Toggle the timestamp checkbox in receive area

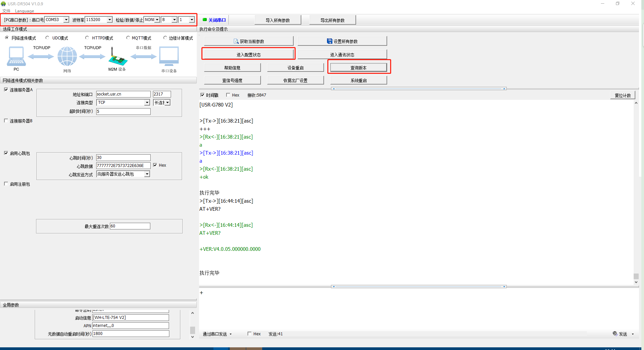click(x=202, y=95)
